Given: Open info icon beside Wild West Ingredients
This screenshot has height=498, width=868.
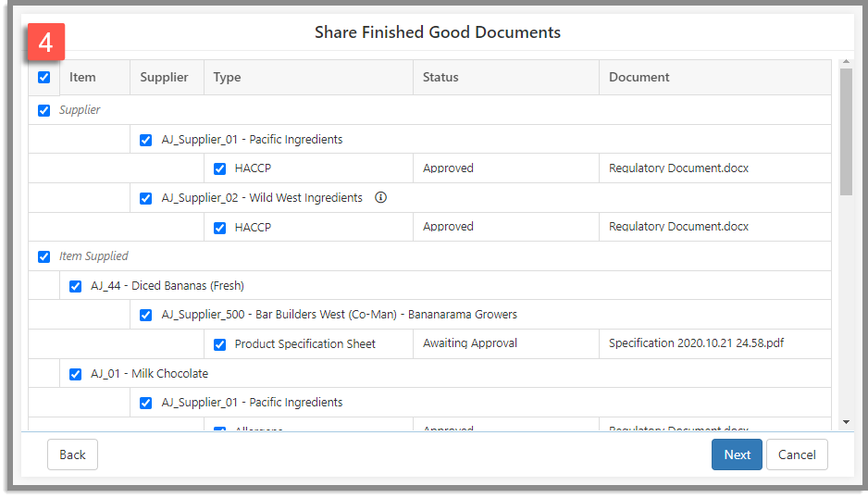Looking at the screenshot, I should (x=380, y=197).
